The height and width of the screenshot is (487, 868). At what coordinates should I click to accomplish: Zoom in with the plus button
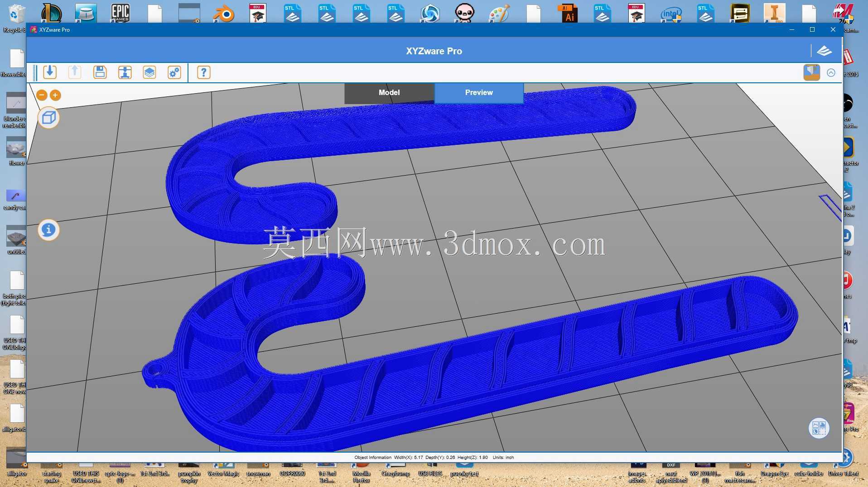pos(55,95)
